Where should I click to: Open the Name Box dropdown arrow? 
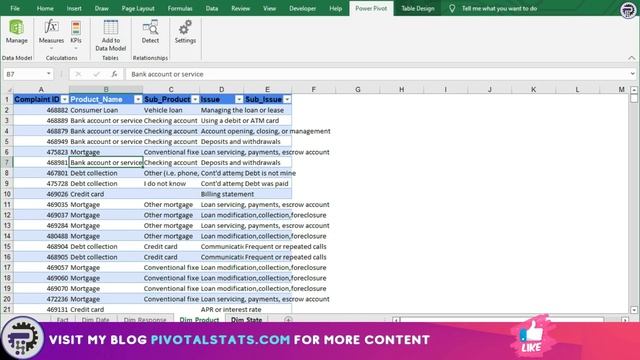coord(49,74)
